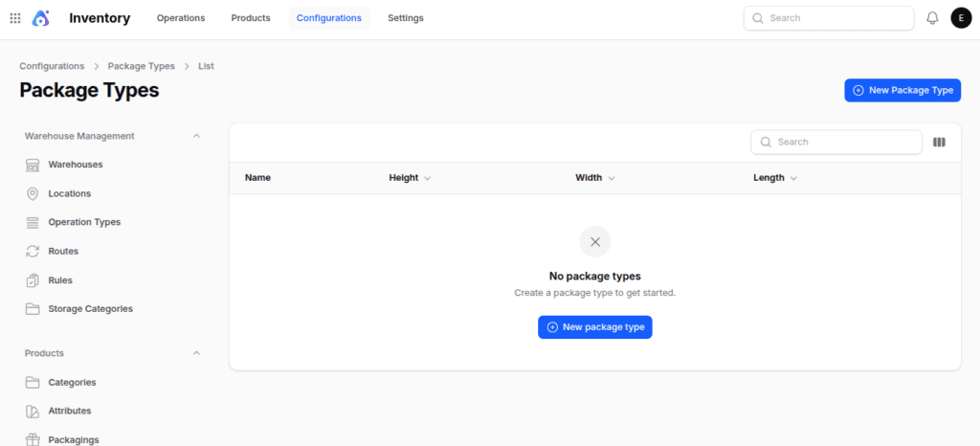Open the apps grid launcher icon
Viewport: 980px width, 446px height.
[15, 18]
